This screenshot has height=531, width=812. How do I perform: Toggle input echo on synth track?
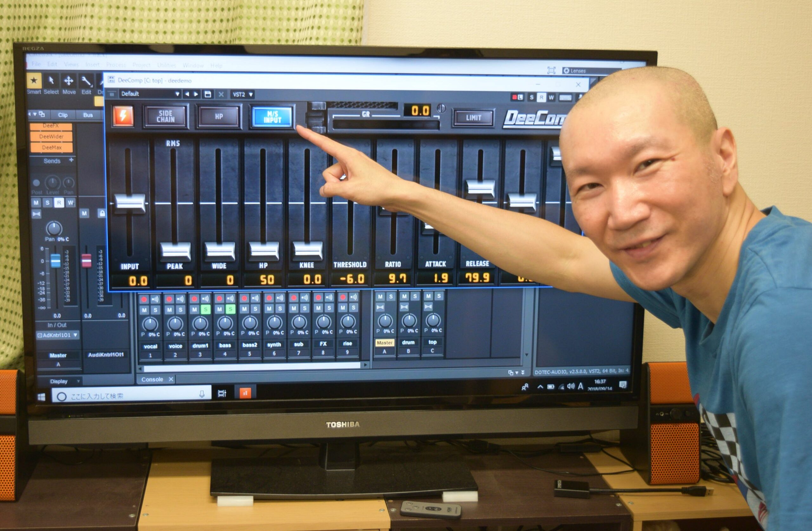[279, 298]
